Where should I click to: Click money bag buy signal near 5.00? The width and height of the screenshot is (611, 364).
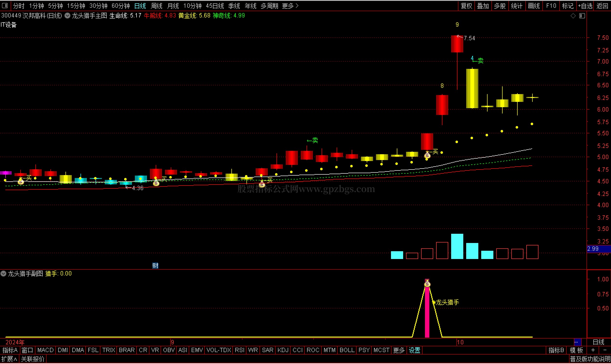click(427, 155)
